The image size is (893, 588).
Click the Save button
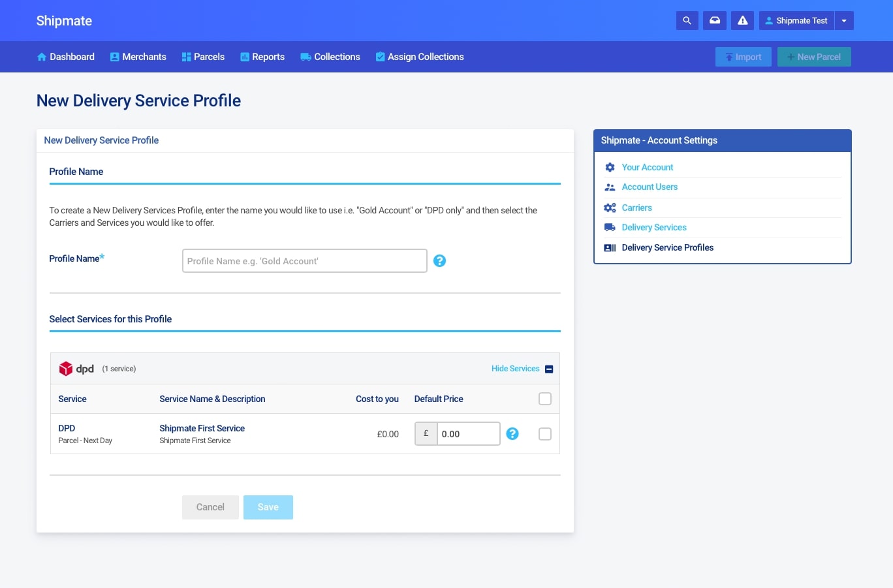coord(268,507)
